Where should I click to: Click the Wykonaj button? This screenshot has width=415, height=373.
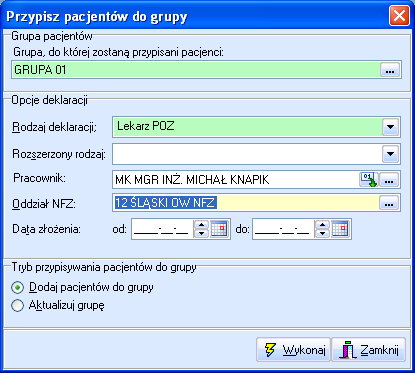293,350
